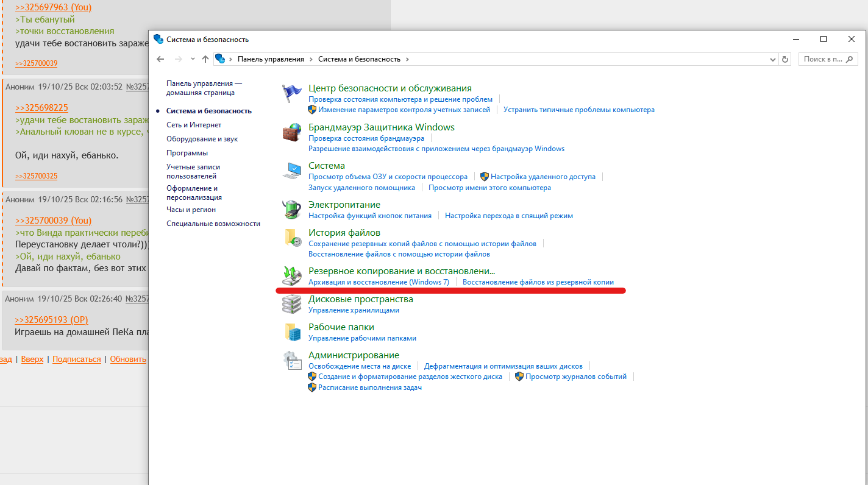Open 'Панель управления — домашняя страница' in sidebar

(204, 88)
